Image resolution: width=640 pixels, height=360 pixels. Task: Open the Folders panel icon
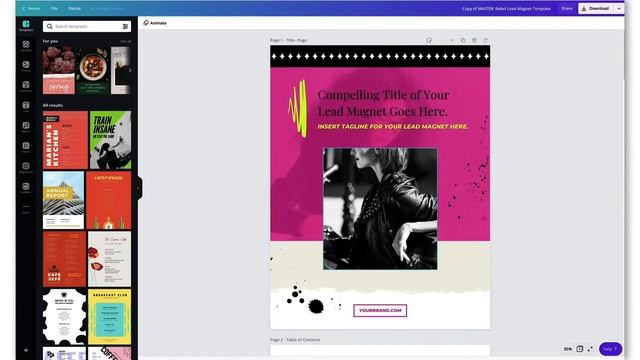(x=26, y=188)
